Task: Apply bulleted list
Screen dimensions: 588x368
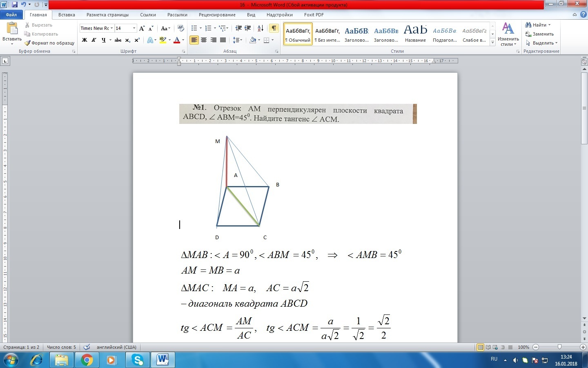Action: (194, 28)
